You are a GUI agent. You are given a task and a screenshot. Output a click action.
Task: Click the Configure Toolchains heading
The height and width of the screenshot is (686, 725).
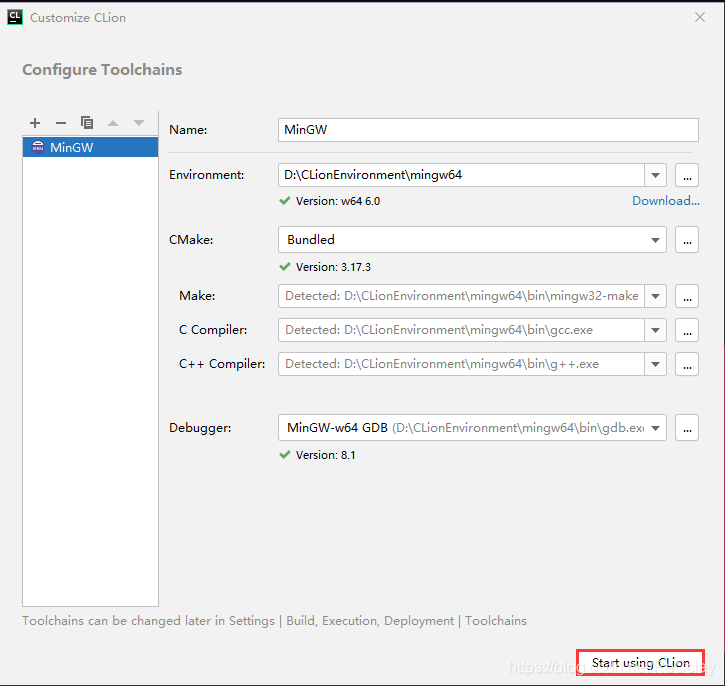(x=102, y=70)
